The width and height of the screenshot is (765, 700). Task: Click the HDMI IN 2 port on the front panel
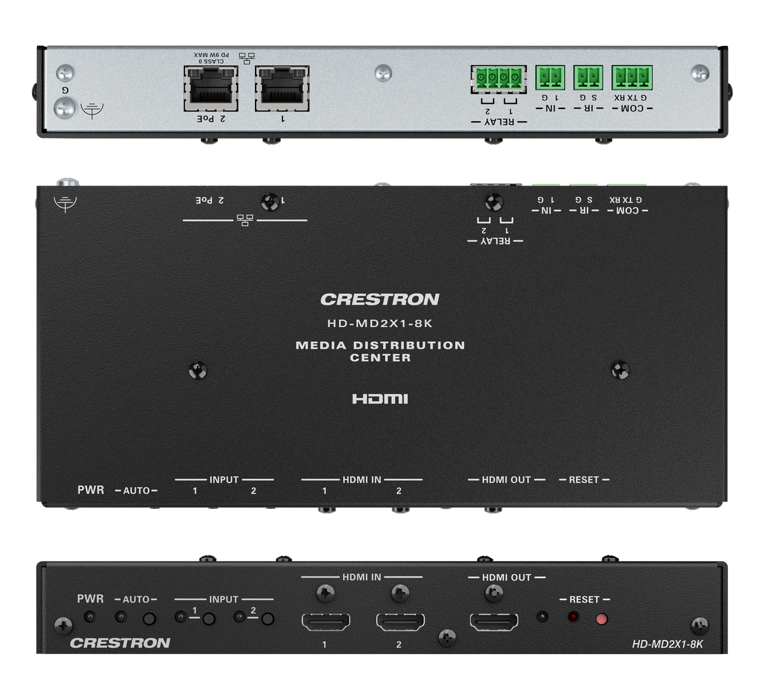click(x=400, y=621)
